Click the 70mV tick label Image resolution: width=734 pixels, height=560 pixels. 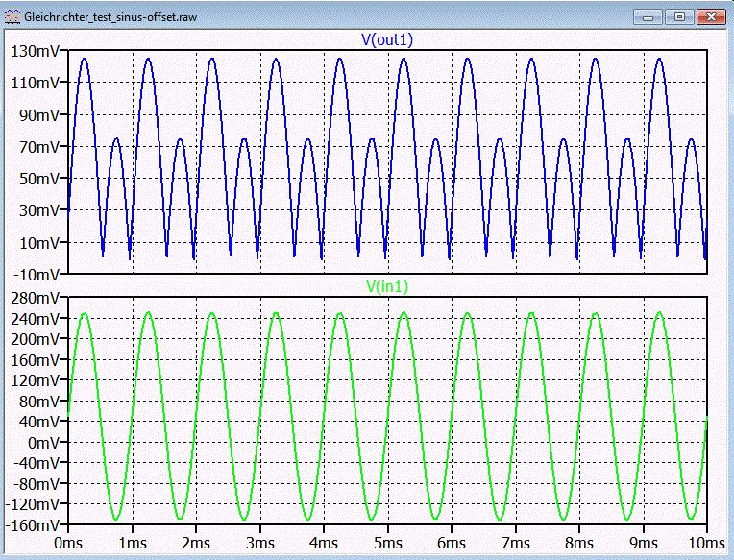tap(39, 147)
